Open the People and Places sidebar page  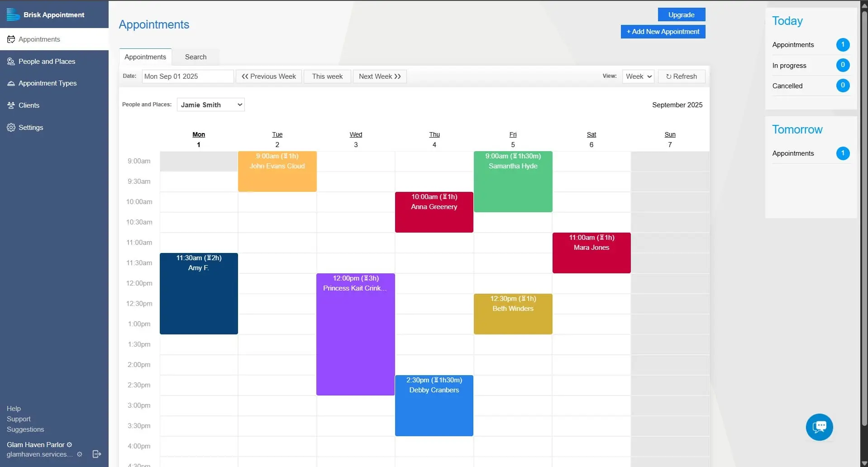[x=54, y=62]
